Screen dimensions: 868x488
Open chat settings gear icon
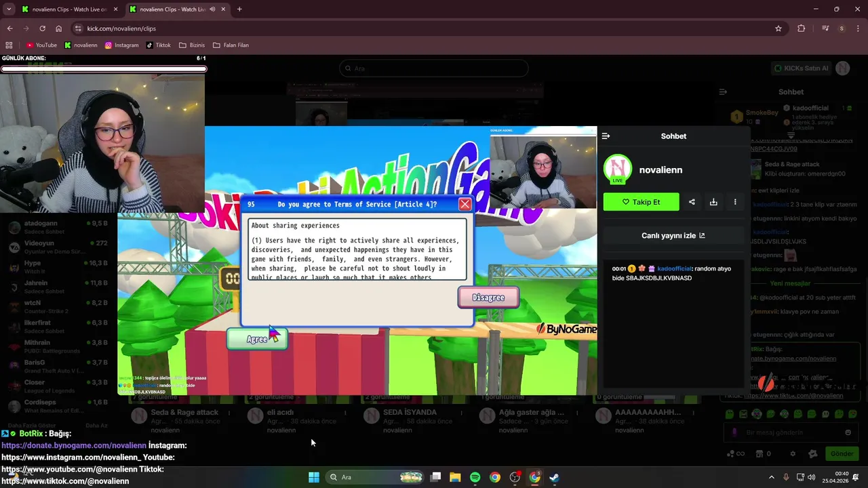(x=793, y=454)
